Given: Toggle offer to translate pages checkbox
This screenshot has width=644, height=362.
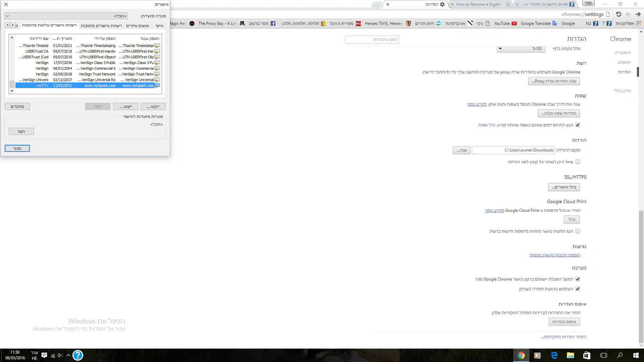Looking at the screenshot, I should tap(578, 125).
